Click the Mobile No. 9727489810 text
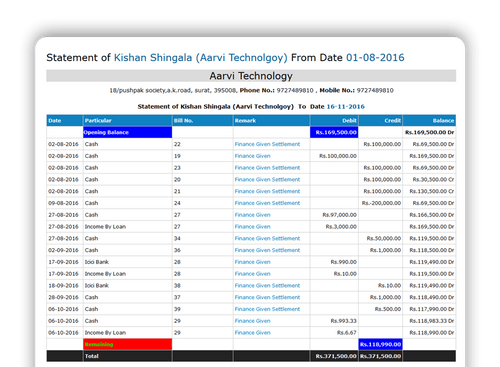This screenshot has width=500, height=367. [356, 90]
